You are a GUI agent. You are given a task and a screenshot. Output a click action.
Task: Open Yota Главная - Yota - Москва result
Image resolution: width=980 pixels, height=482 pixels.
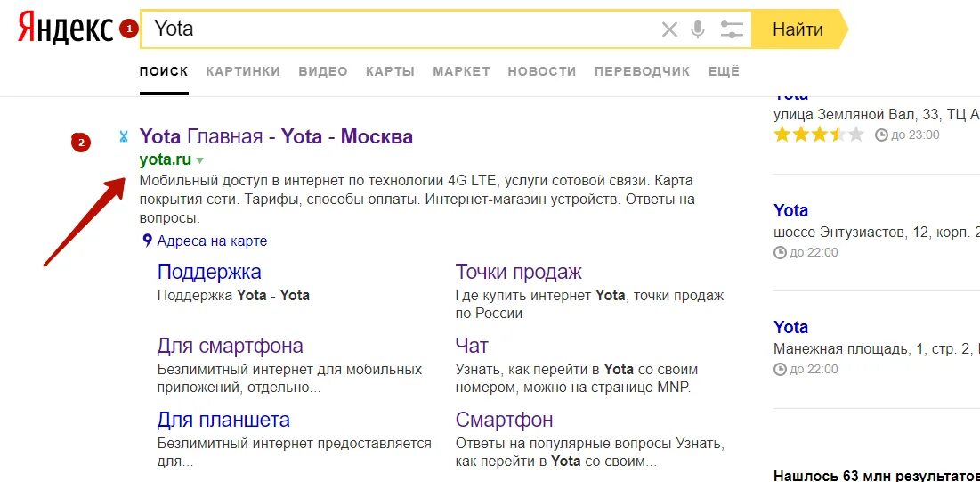click(276, 136)
